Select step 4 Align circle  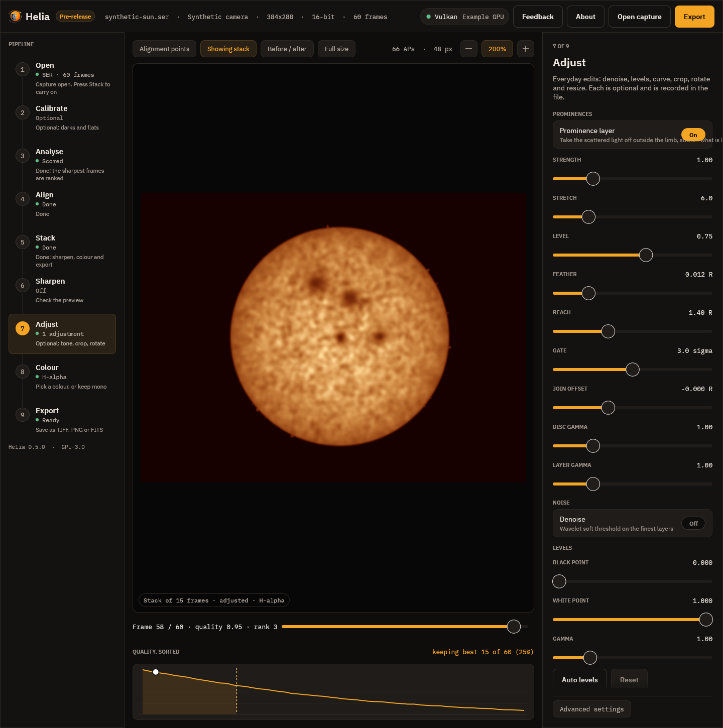pyautogui.click(x=22, y=199)
